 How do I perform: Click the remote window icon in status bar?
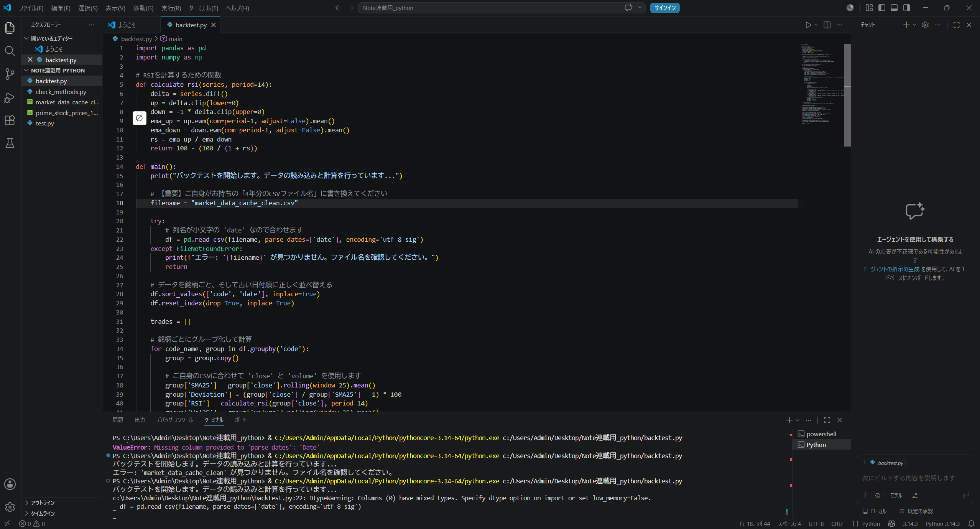click(7, 524)
